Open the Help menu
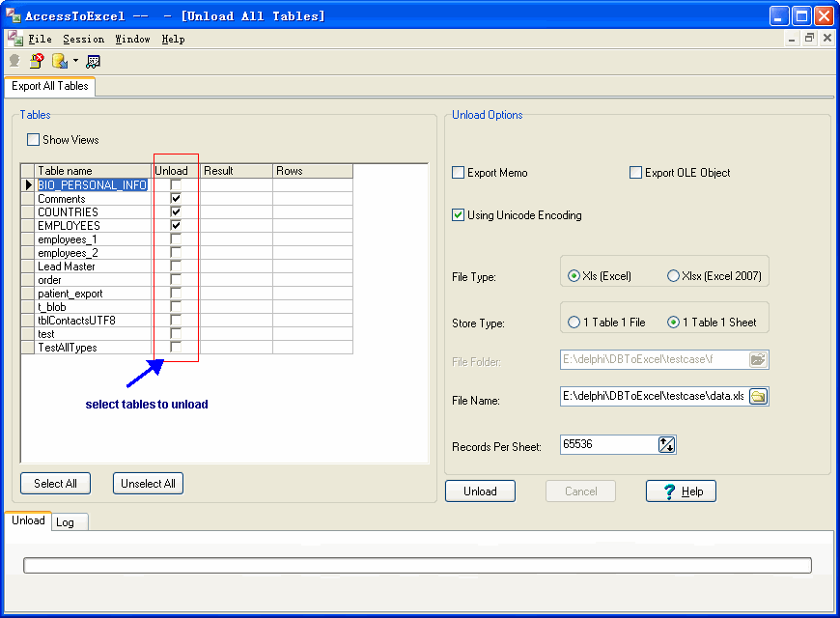This screenshot has width=840, height=618. click(x=173, y=40)
